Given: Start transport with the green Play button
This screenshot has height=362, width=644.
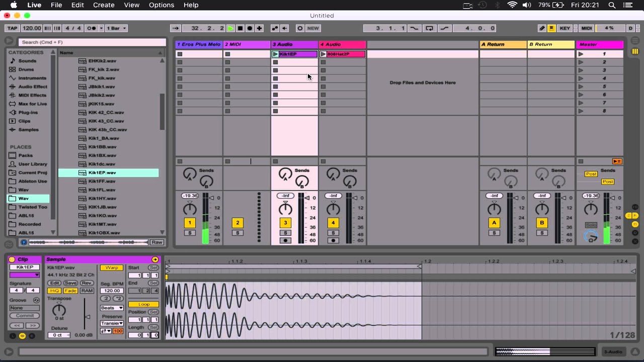Looking at the screenshot, I should click(230, 28).
